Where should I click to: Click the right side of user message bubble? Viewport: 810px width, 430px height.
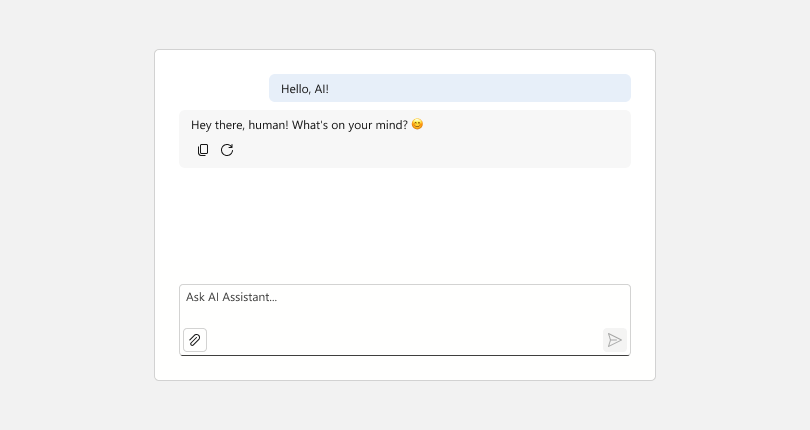pyautogui.click(x=560, y=88)
